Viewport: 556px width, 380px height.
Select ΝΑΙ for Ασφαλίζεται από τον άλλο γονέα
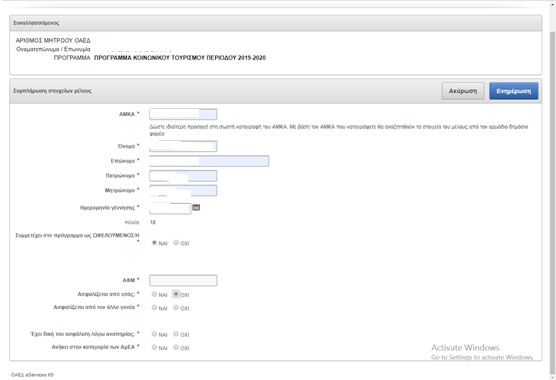tap(154, 308)
